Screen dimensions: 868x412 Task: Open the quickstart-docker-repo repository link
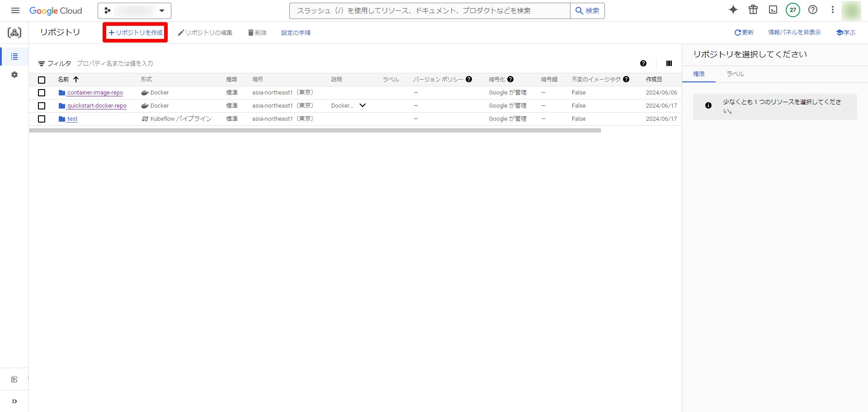(x=97, y=105)
